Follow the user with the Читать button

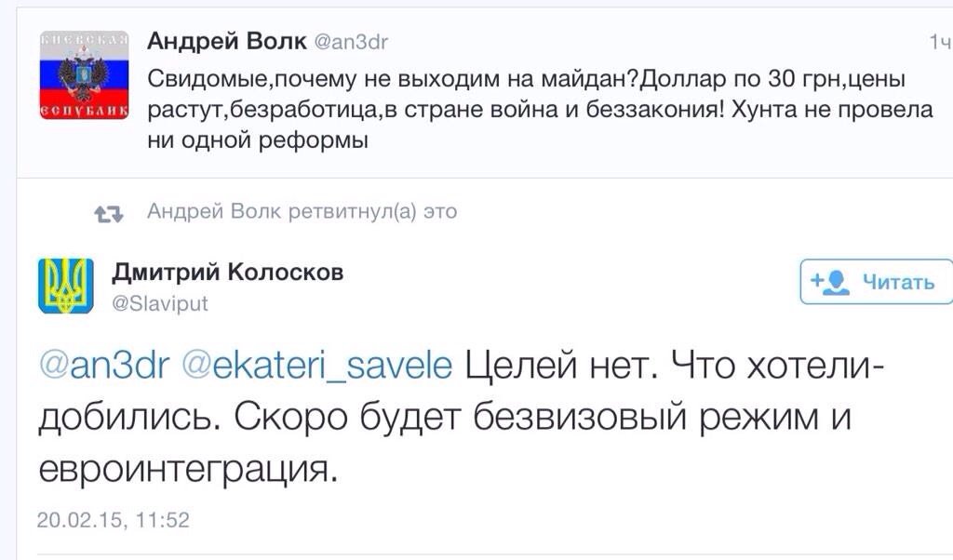(x=877, y=281)
